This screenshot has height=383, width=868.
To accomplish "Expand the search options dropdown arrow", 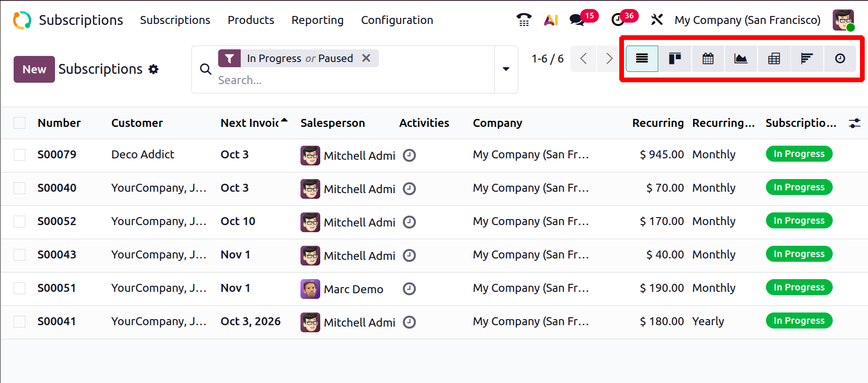I will tap(506, 69).
